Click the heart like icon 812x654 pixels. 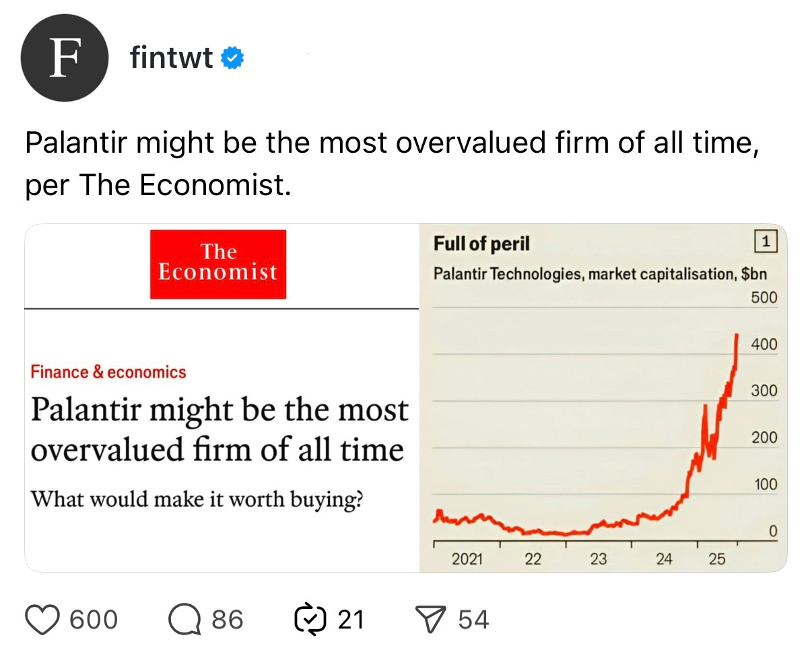pyautogui.click(x=42, y=620)
